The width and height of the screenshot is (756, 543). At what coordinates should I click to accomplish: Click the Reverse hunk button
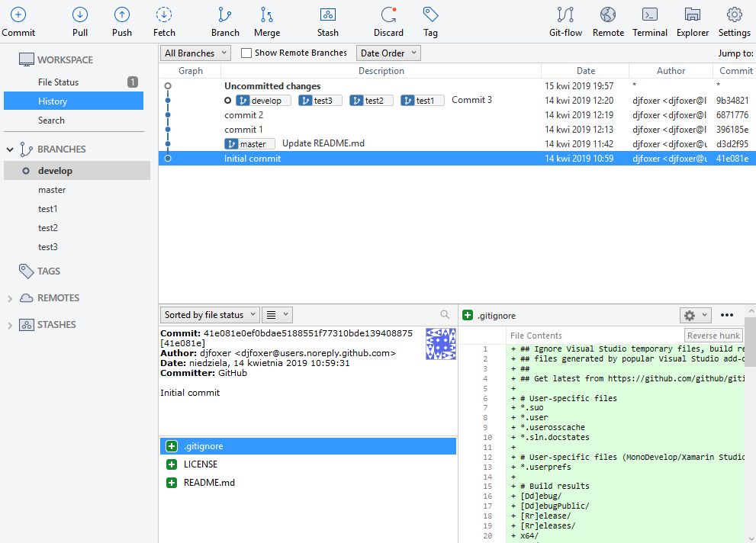(713, 336)
